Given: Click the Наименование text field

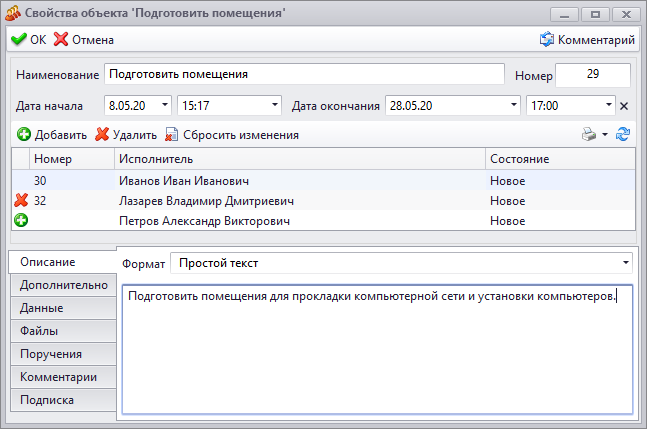Looking at the screenshot, I should 304,74.
